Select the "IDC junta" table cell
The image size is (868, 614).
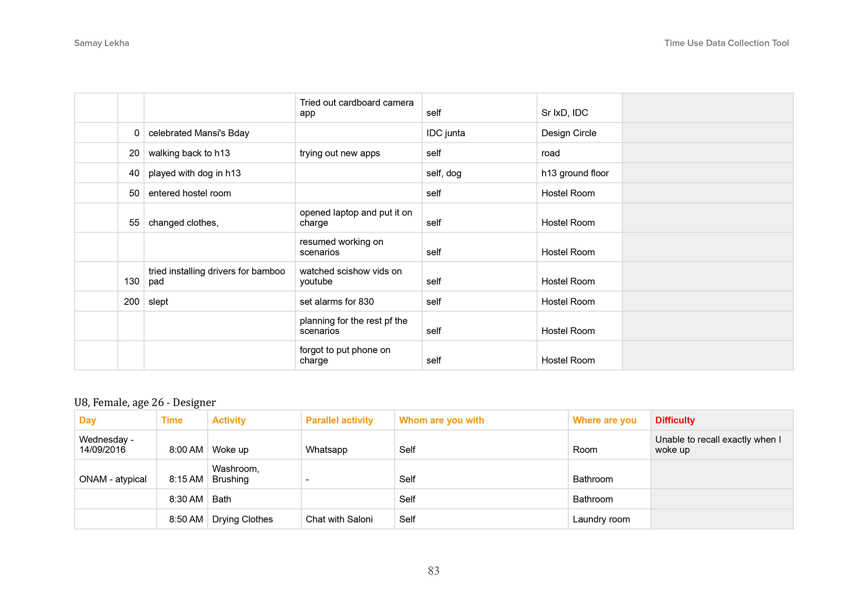click(445, 133)
